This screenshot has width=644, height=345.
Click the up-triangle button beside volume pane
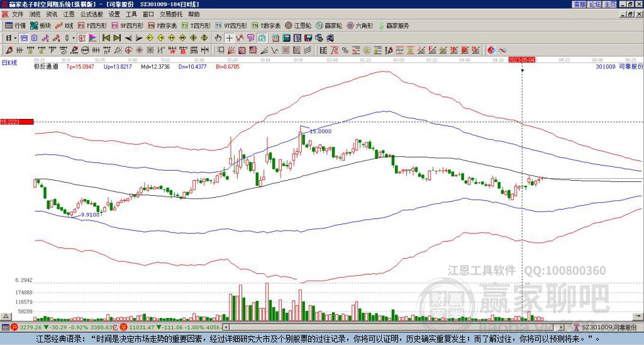(x=5, y=317)
